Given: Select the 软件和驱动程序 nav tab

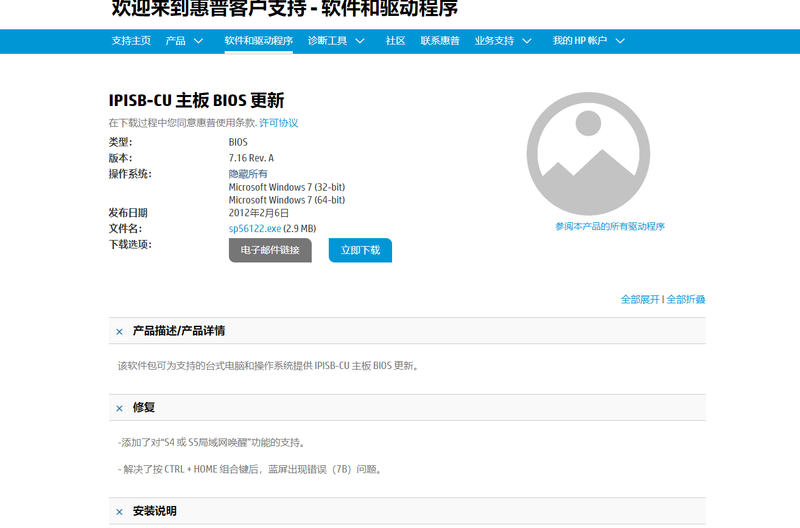Looking at the screenshot, I should tap(259, 41).
